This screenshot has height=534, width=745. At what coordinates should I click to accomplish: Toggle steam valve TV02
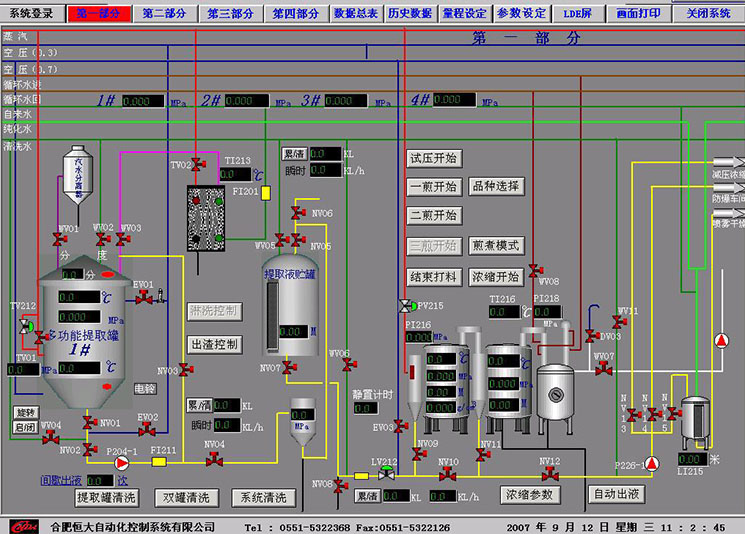[197, 165]
